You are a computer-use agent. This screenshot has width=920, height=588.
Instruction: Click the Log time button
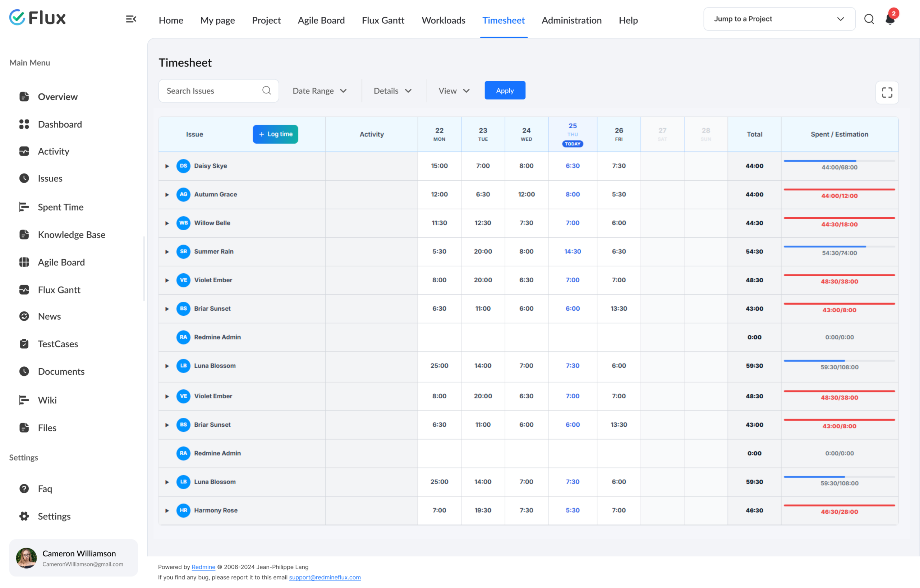(x=275, y=134)
